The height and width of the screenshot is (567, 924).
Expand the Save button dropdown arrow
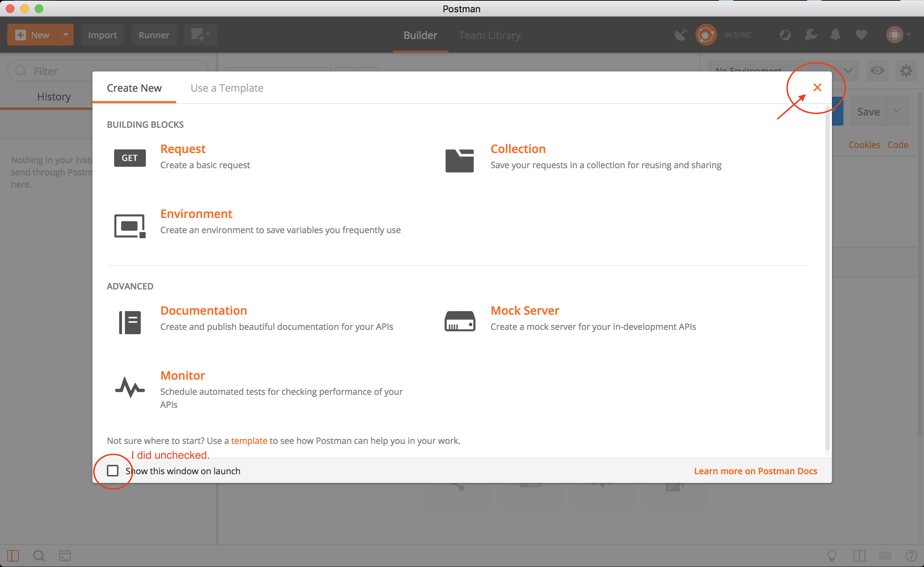point(896,111)
